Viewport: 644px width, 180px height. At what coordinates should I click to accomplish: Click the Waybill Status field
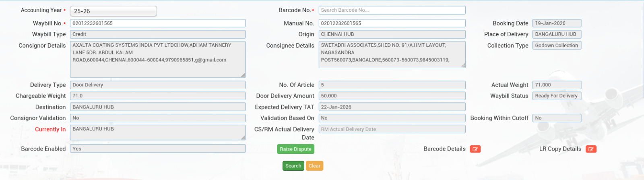point(556,96)
